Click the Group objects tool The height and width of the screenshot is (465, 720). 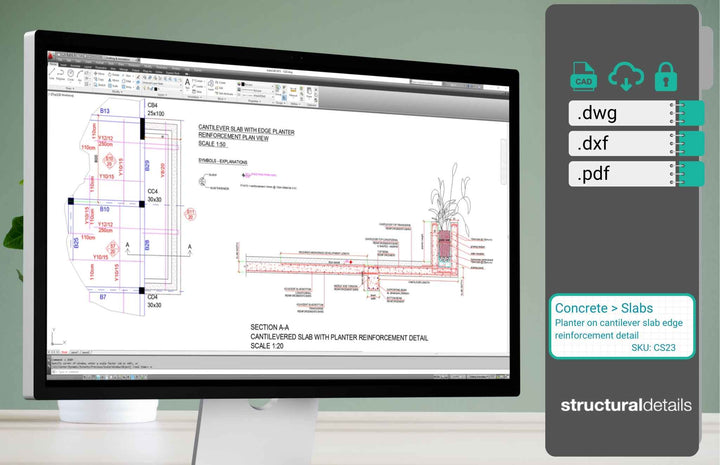[x=278, y=90]
